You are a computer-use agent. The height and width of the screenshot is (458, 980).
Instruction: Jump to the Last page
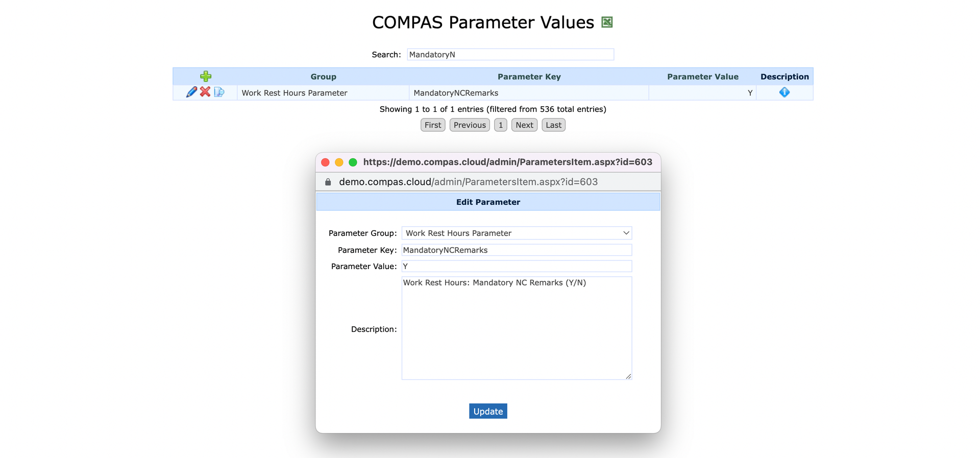(x=553, y=125)
